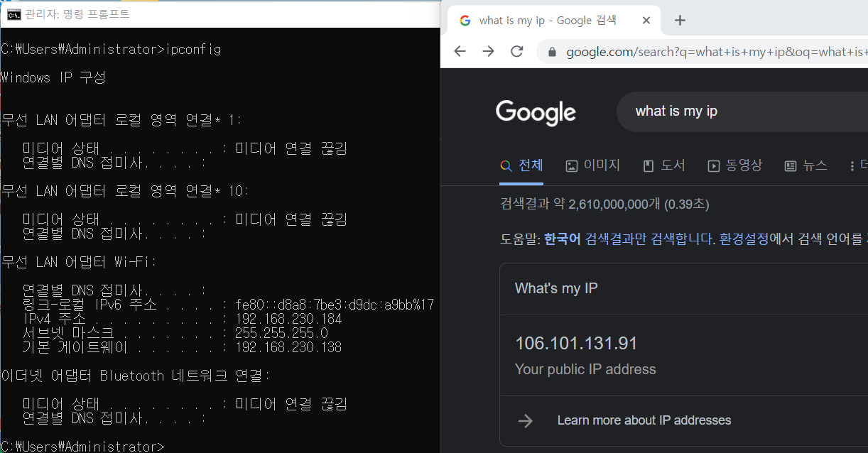The width and height of the screenshot is (868, 453).
Task: Switch to the 동영상 search tab
Action: 735,165
